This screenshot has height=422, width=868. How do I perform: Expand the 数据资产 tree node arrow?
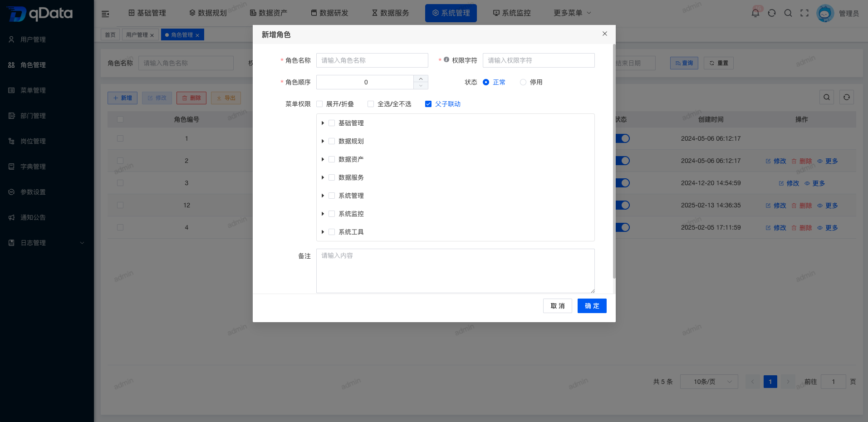click(x=323, y=159)
